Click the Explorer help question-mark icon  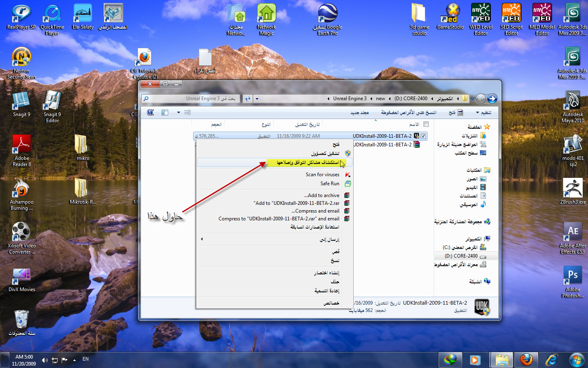tap(150, 112)
